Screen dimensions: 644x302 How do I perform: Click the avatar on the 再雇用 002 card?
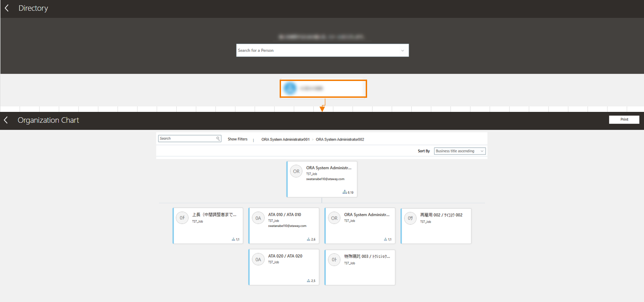click(x=410, y=218)
